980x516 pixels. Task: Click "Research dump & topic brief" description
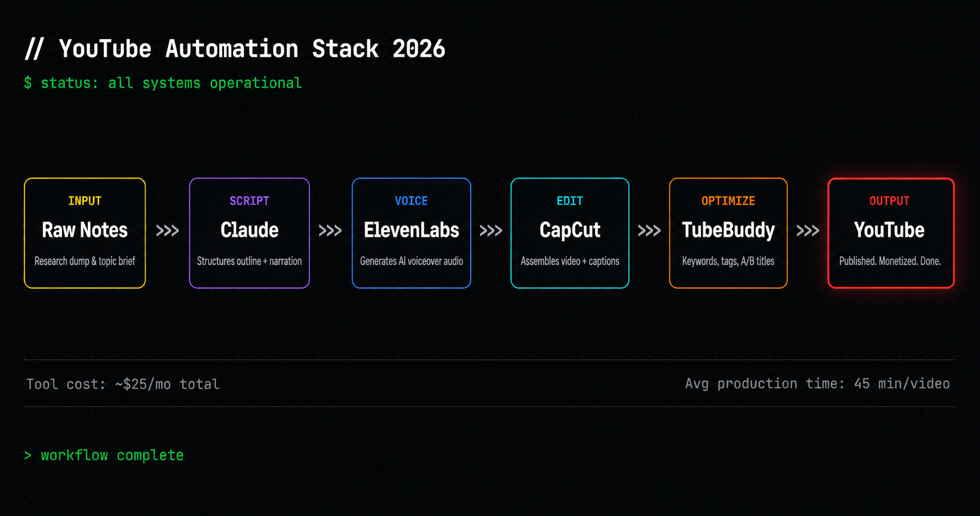(x=84, y=261)
